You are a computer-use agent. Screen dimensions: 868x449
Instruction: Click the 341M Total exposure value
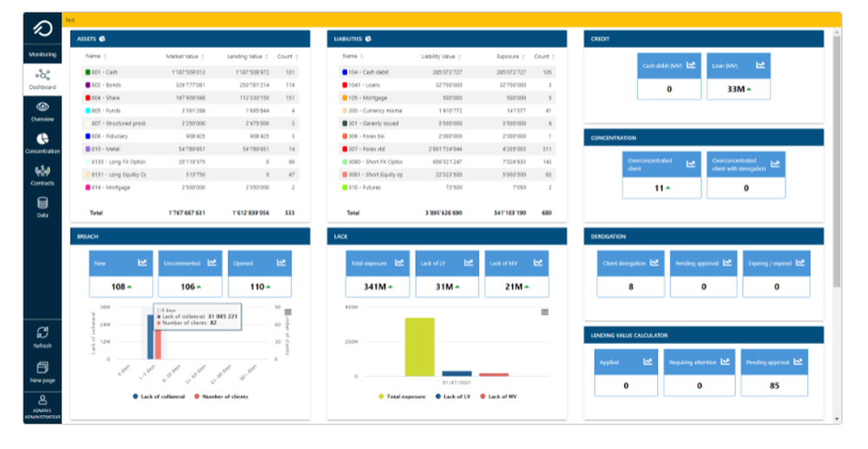click(375, 287)
